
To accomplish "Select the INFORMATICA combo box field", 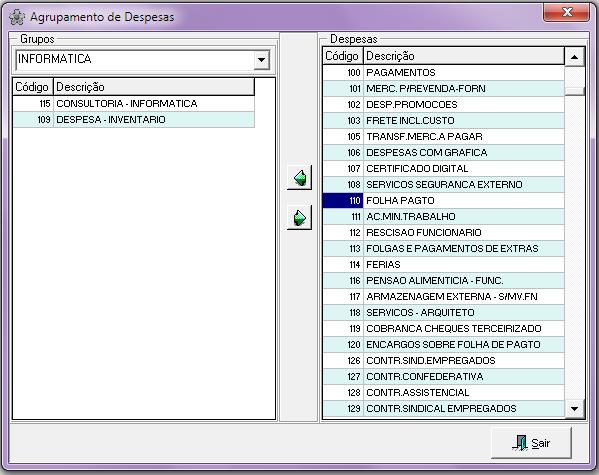I will pyautogui.click(x=142, y=60).
